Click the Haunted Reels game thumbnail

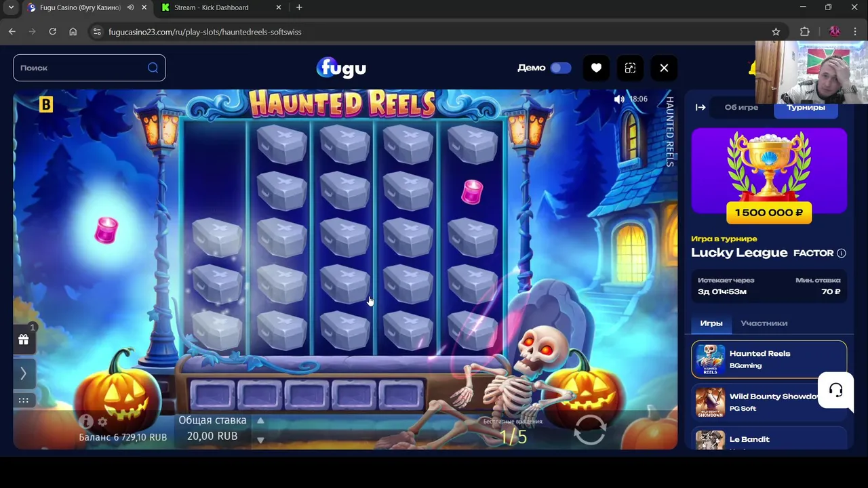[x=710, y=359]
